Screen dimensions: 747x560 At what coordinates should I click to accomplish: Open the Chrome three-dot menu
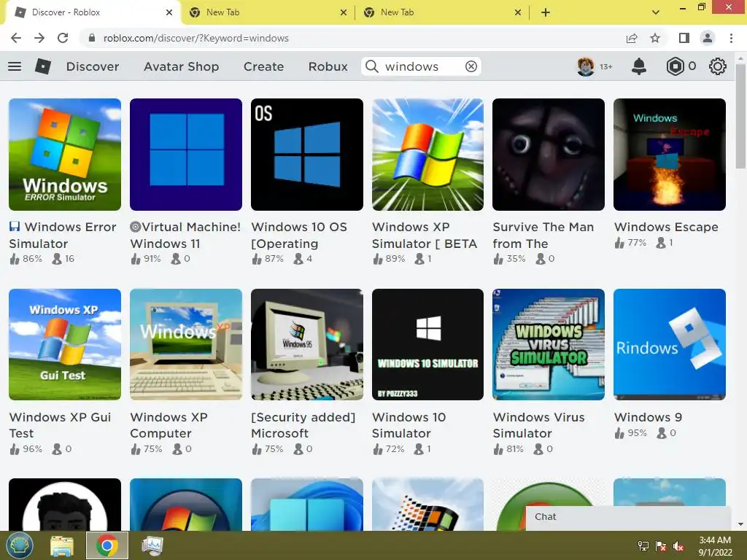(731, 38)
